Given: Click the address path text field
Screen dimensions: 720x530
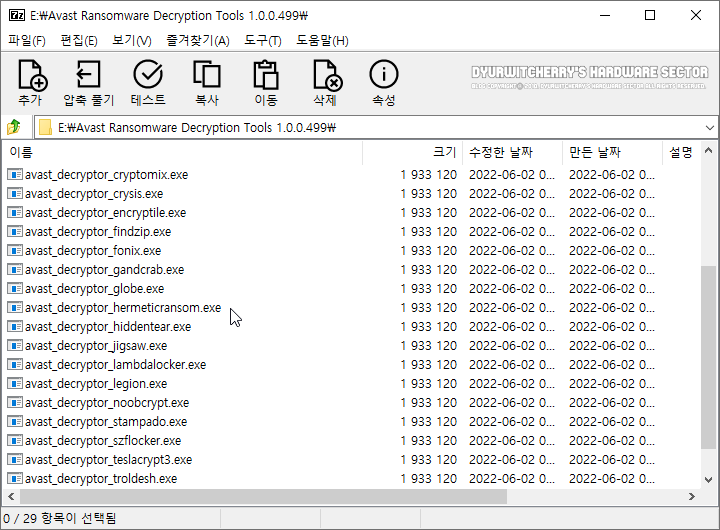Looking at the screenshot, I should [377, 127].
